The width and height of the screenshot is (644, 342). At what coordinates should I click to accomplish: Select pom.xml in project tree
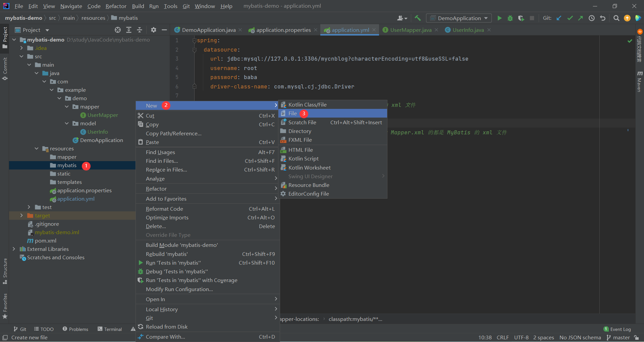point(46,241)
